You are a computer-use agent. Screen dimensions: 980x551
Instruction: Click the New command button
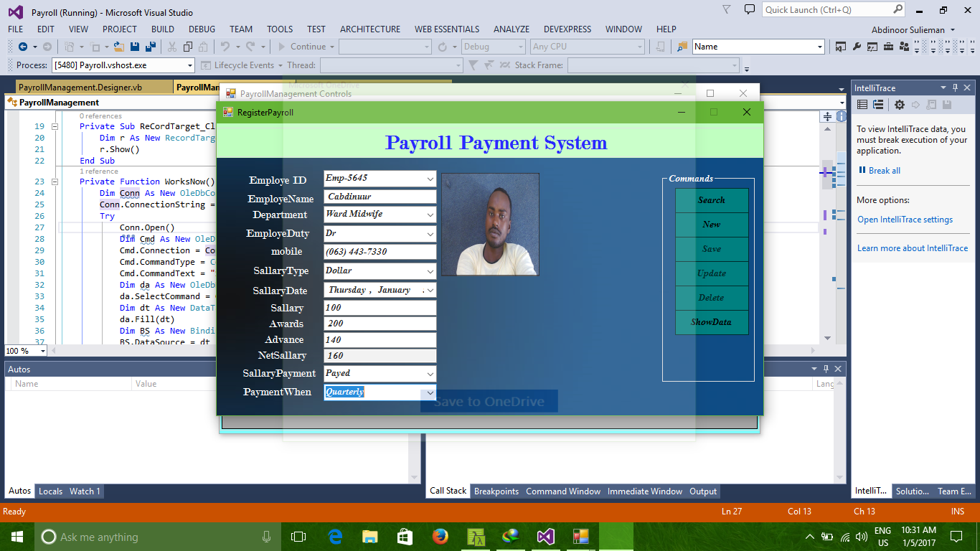(712, 225)
